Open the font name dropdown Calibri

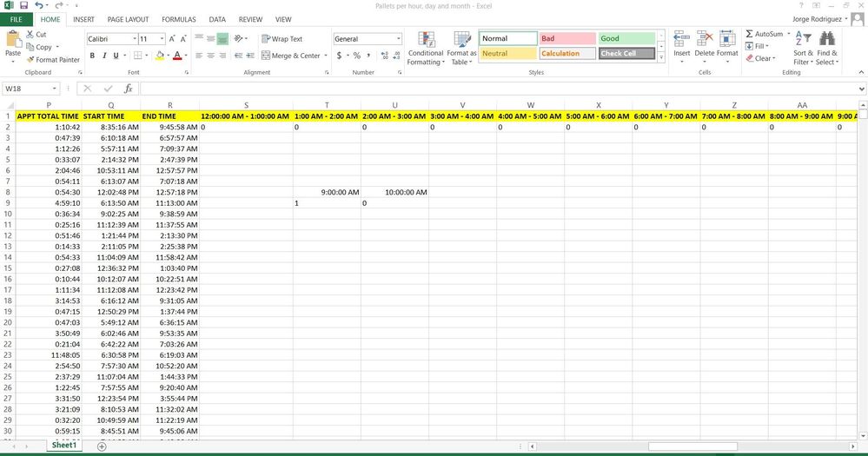point(135,39)
